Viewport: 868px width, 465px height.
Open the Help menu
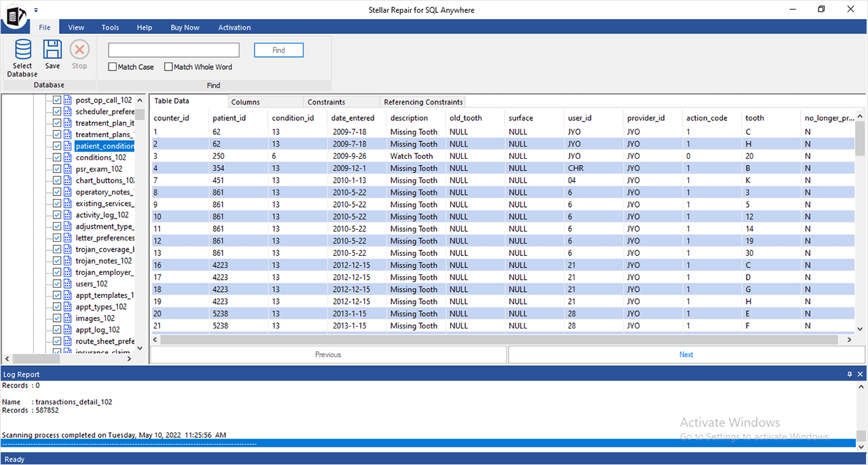[144, 27]
